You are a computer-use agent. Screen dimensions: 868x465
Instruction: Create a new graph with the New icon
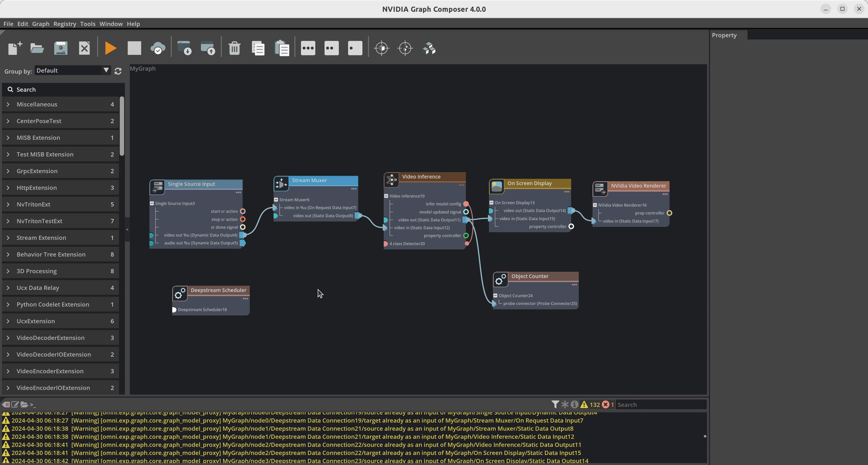pyautogui.click(x=15, y=48)
